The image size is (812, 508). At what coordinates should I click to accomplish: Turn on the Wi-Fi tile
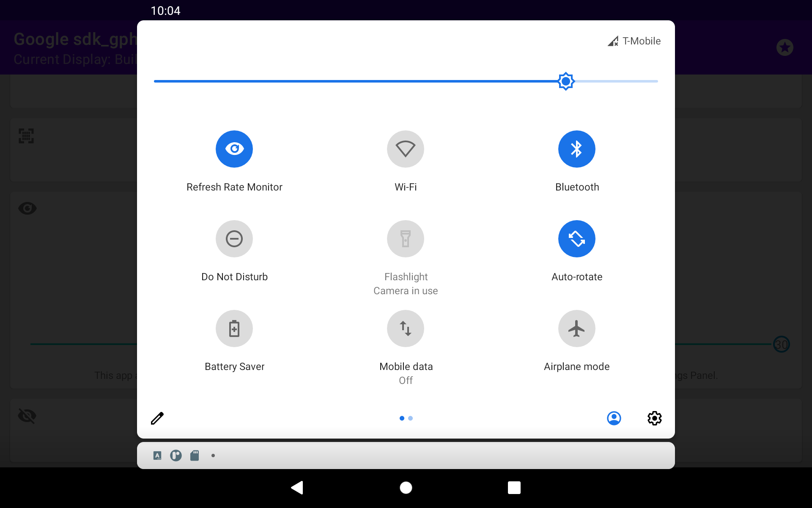(405, 149)
